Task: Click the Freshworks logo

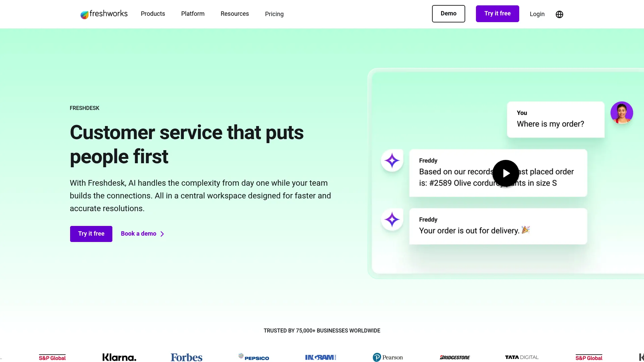Action: point(104,14)
